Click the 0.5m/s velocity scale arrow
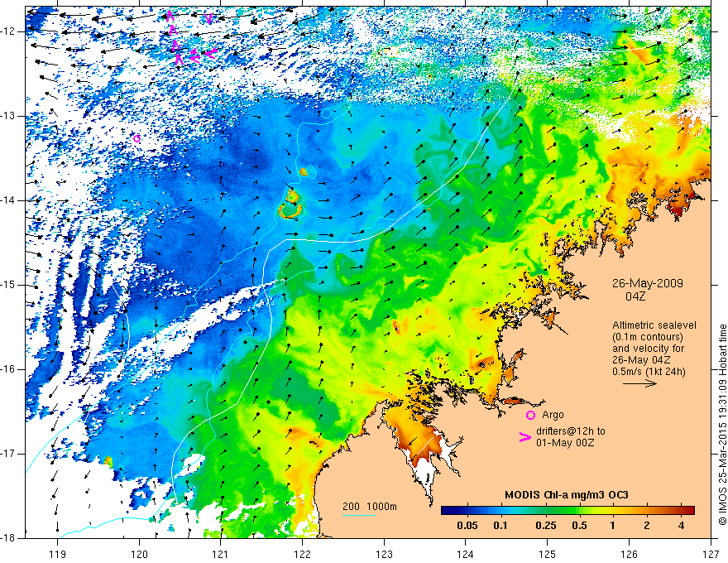The width and height of the screenshot is (728, 563). (x=639, y=383)
